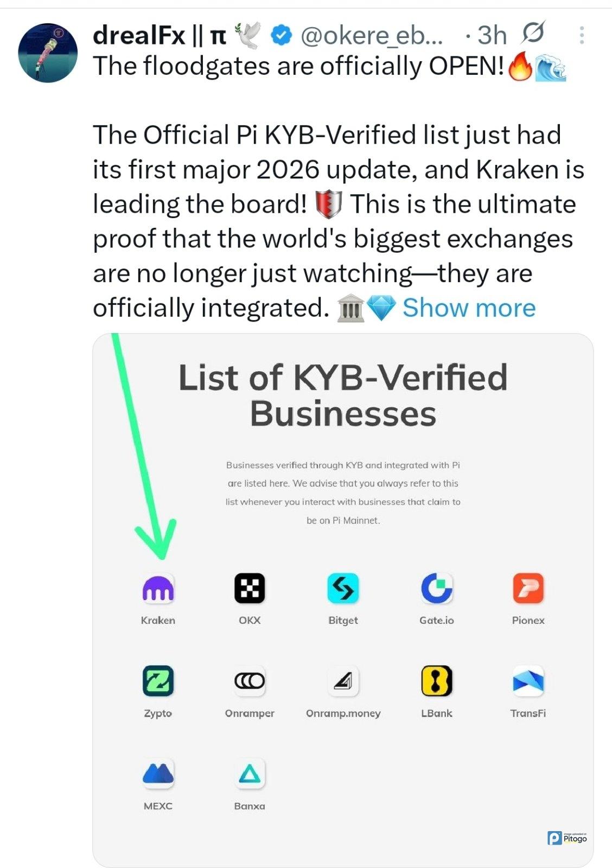Image resolution: width=612 pixels, height=868 pixels.
Task: Expand tweet with Show more
Action: (x=469, y=308)
